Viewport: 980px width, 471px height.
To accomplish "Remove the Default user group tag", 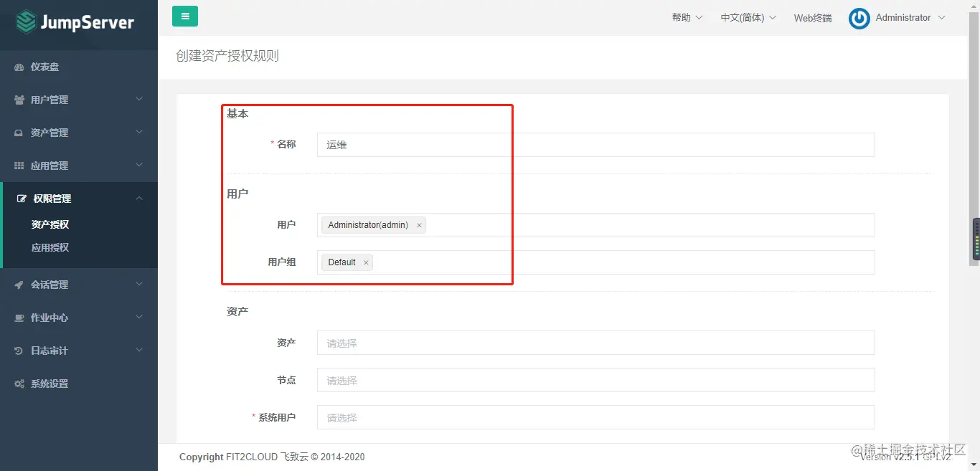I will [366, 262].
